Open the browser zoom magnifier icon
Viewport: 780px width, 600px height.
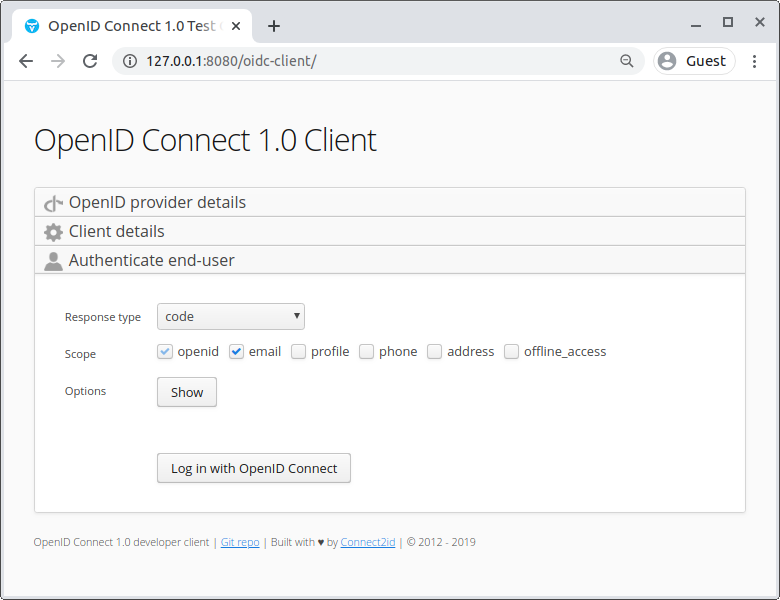pyautogui.click(x=627, y=61)
